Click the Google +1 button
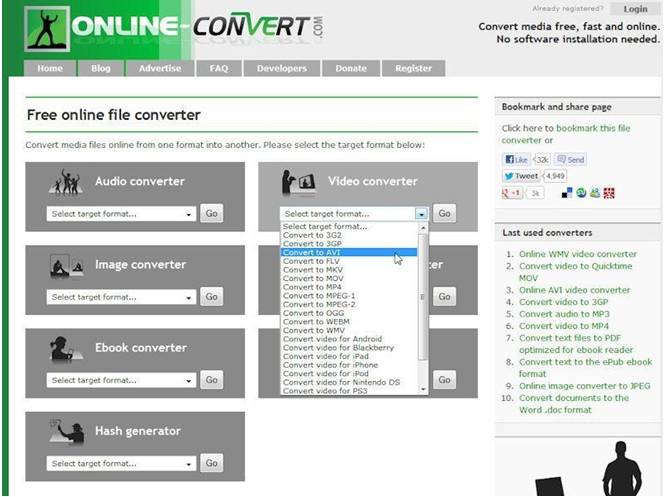Screen dimensions: 667x497 (x=514, y=193)
